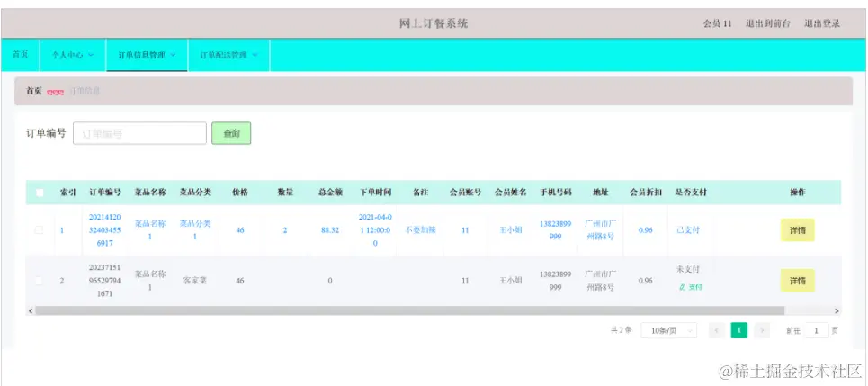The width and height of the screenshot is (868, 386).
Task: Click the 总金额 column header
Action: (x=330, y=193)
